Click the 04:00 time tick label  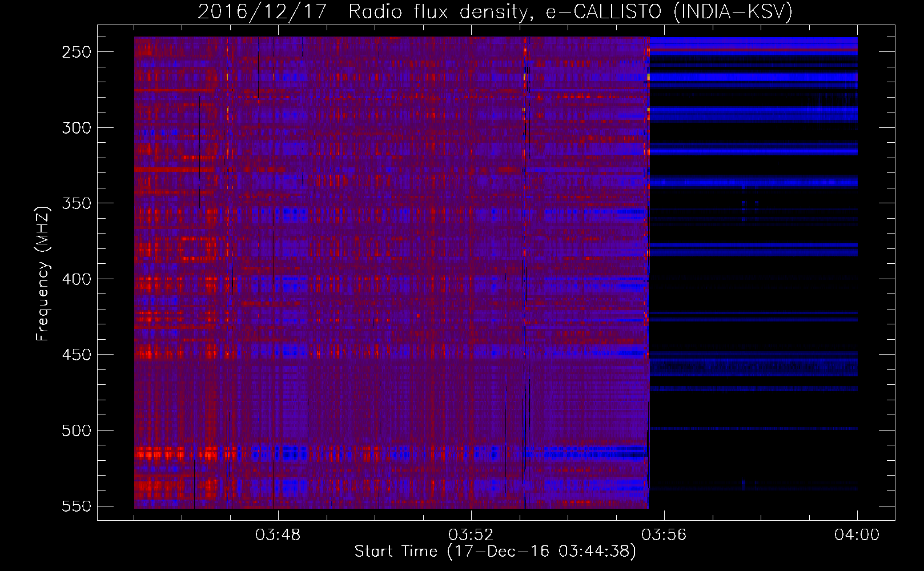click(857, 535)
